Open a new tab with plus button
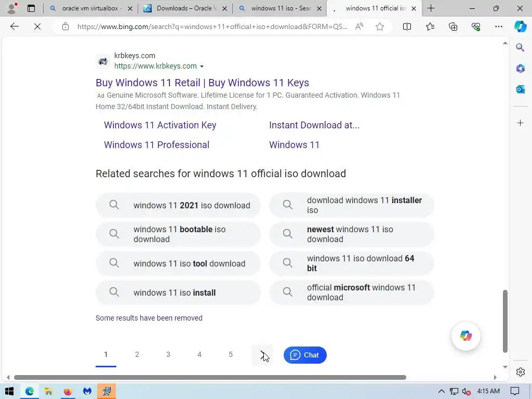Viewport: 532px width, 399px height. point(431,8)
